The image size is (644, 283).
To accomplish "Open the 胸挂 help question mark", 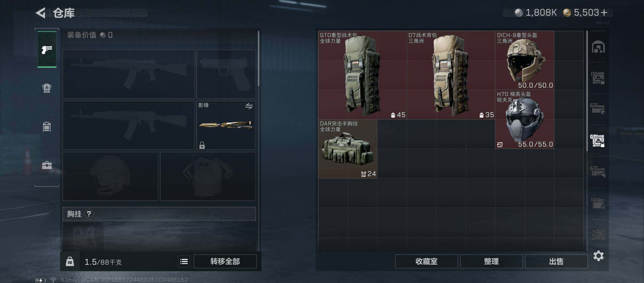I will tap(89, 214).
